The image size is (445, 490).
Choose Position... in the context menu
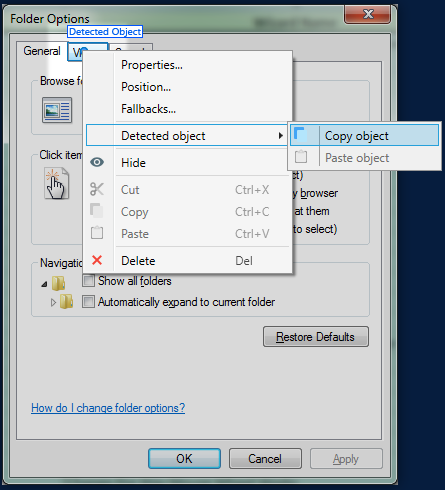[x=187, y=87]
